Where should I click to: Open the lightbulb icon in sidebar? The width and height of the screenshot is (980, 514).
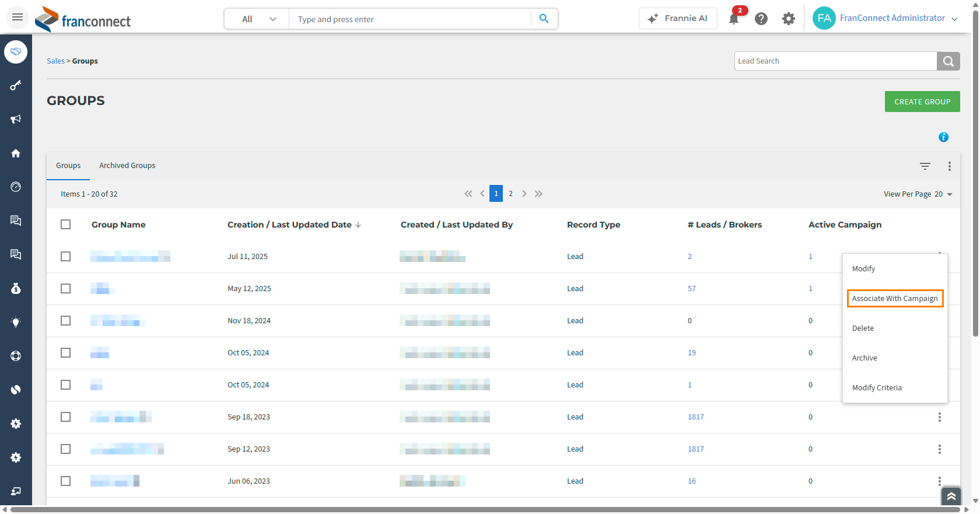16,322
